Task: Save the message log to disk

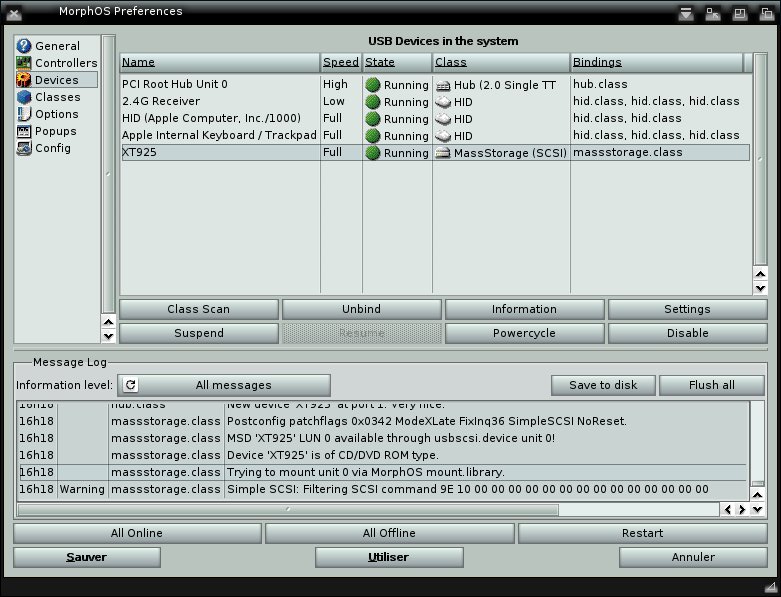Action: (603, 385)
